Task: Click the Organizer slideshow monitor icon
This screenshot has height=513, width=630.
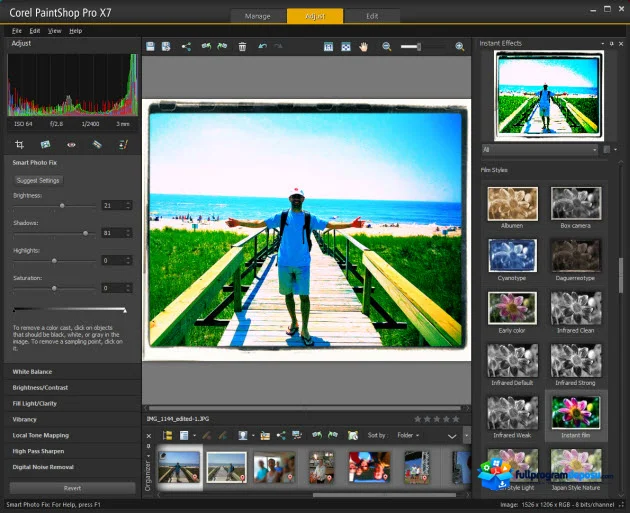Action: coord(297,435)
